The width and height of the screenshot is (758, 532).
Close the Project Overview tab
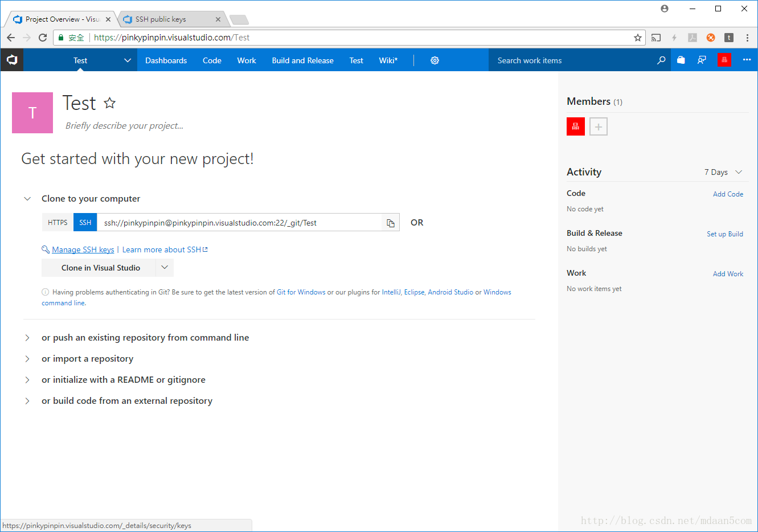[108, 19]
